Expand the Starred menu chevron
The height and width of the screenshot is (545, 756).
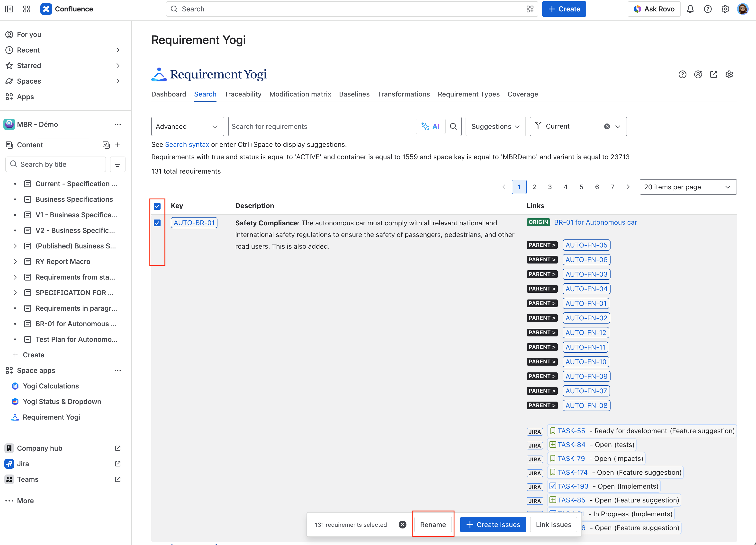point(118,66)
